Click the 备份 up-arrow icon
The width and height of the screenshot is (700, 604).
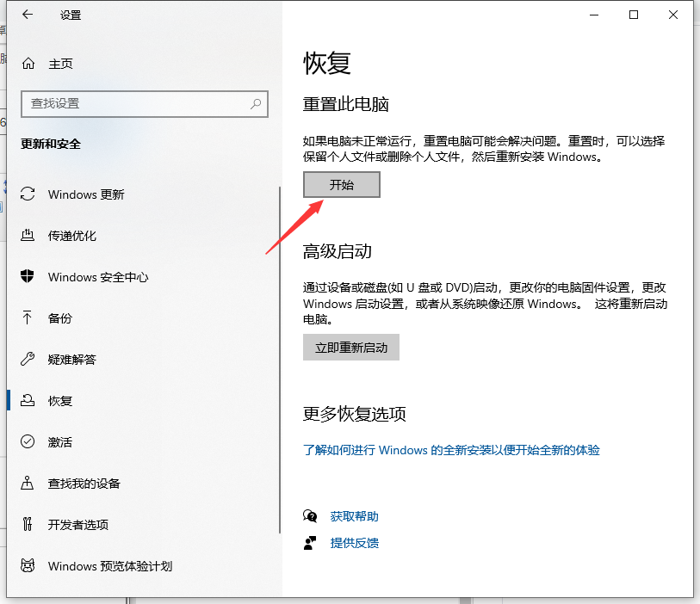click(28, 318)
